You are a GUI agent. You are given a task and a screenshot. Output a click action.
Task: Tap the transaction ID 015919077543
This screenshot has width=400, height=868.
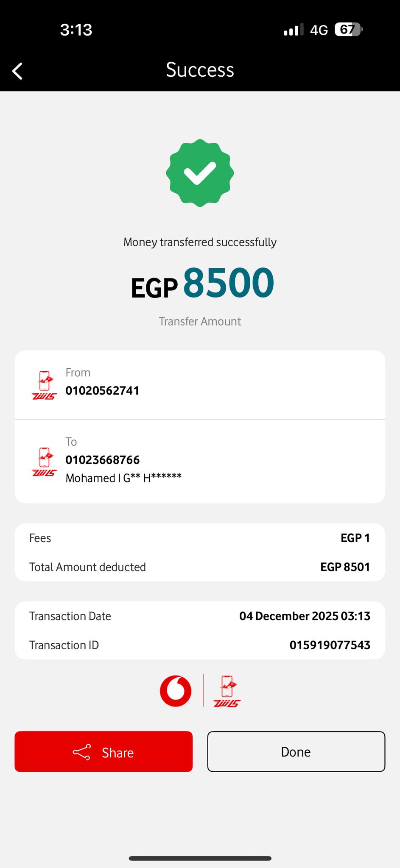coord(330,645)
